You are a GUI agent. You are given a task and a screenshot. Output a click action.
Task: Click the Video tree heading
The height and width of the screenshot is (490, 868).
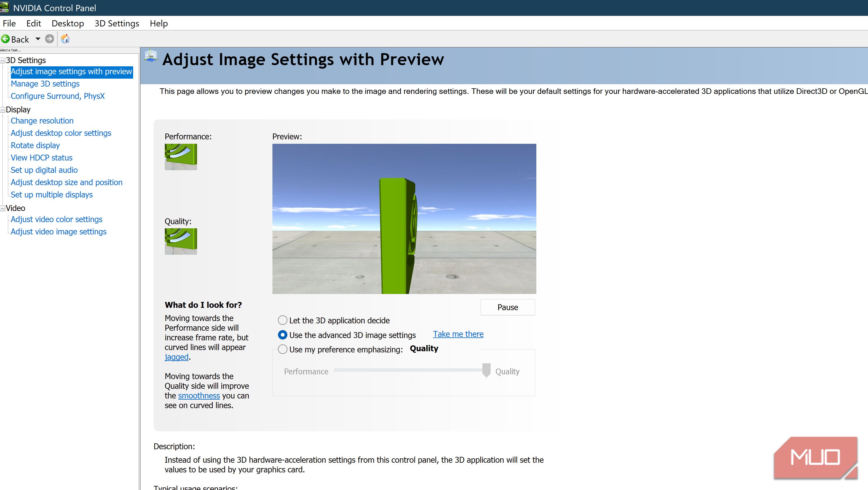16,208
